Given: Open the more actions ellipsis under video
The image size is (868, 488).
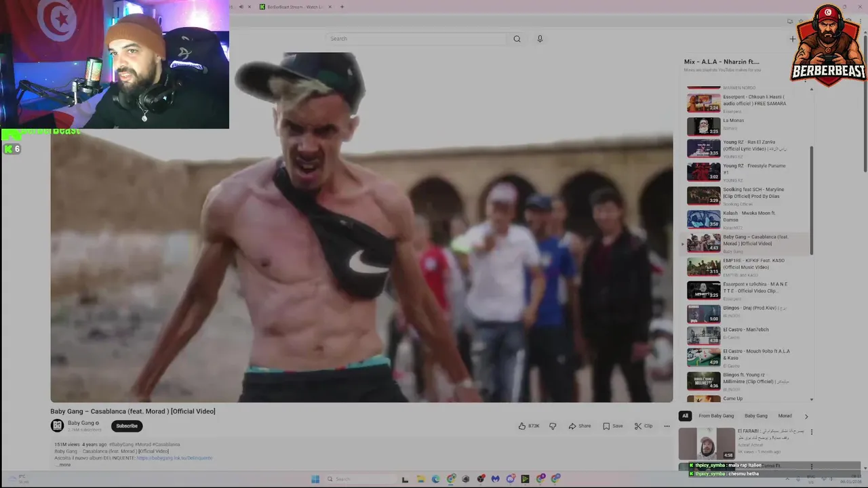Looking at the screenshot, I should pos(667,426).
